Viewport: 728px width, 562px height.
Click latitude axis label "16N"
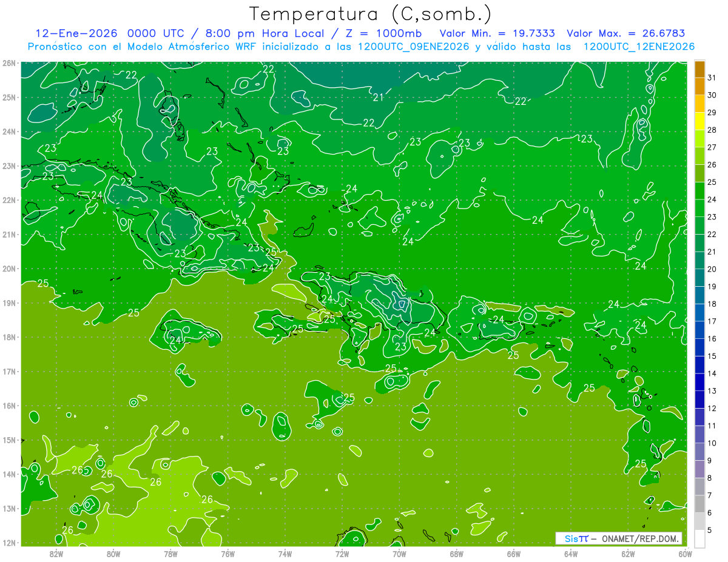click(x=8, y=406)
